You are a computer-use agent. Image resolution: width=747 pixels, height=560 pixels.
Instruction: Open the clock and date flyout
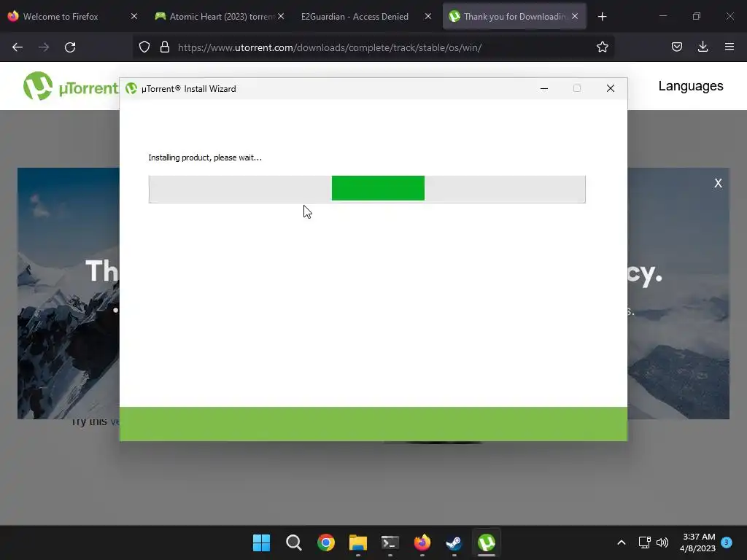click(x=698, y=542)
